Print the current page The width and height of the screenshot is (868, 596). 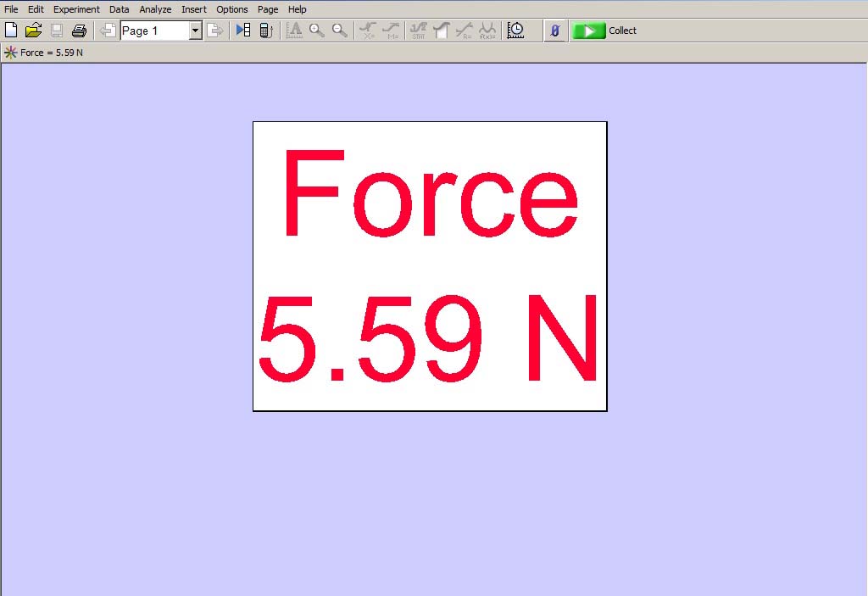(79, 30)
